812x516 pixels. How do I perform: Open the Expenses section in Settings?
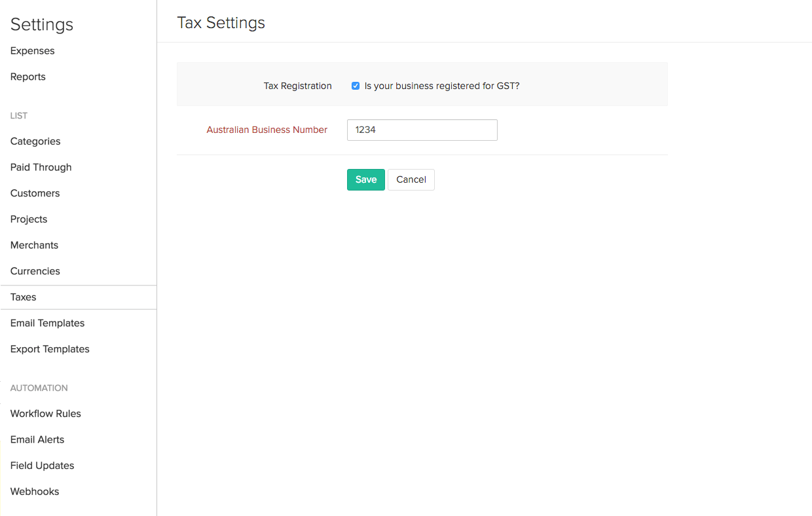point(32,50)
